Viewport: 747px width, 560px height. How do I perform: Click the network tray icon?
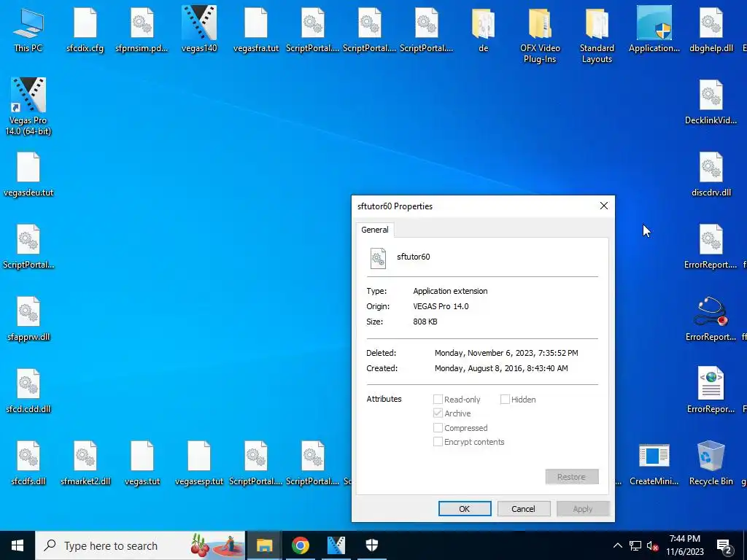(635, 545)
